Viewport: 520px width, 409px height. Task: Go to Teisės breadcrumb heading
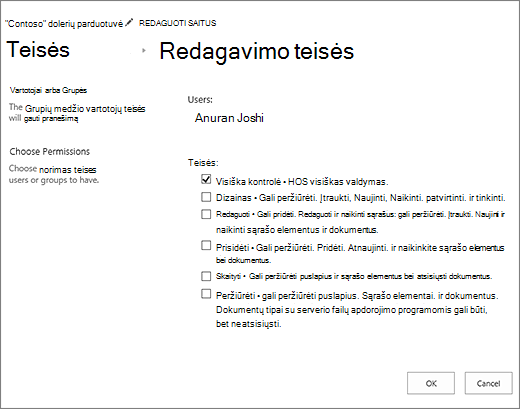tap(38, 50)
